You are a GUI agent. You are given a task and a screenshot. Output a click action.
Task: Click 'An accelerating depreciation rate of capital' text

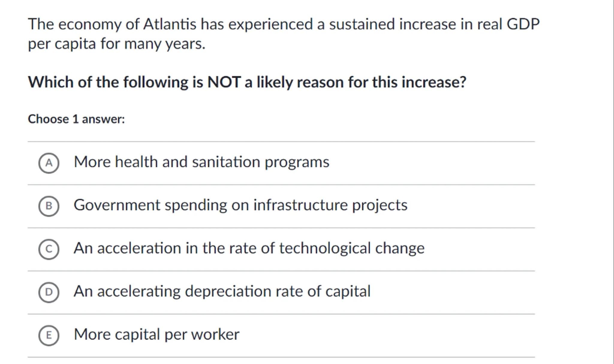click(x=222, y=291)
